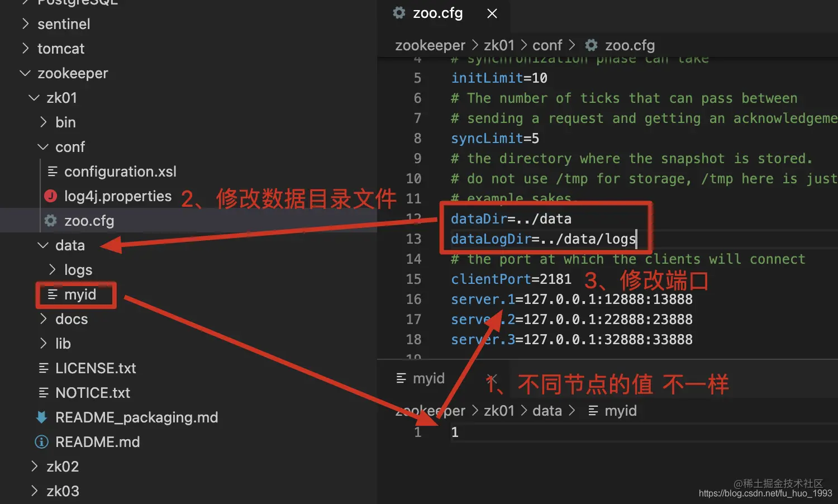Select configuration.xsl in explorer
838x504 pixels.
(120, 172)
